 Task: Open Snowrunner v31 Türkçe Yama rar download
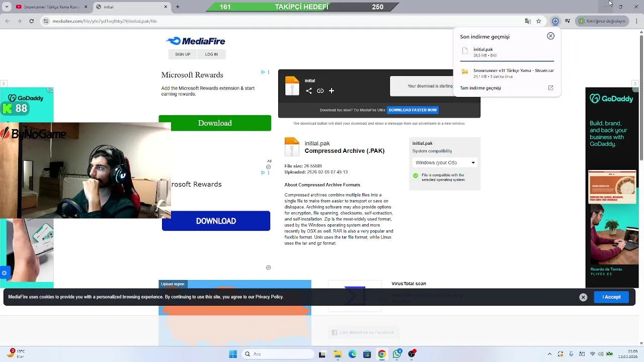(x=507, y=73)
